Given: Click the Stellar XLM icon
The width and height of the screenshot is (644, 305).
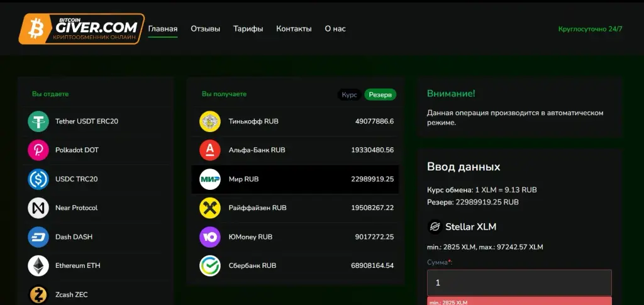Looking at the screenshot, I should click(435, 226).
